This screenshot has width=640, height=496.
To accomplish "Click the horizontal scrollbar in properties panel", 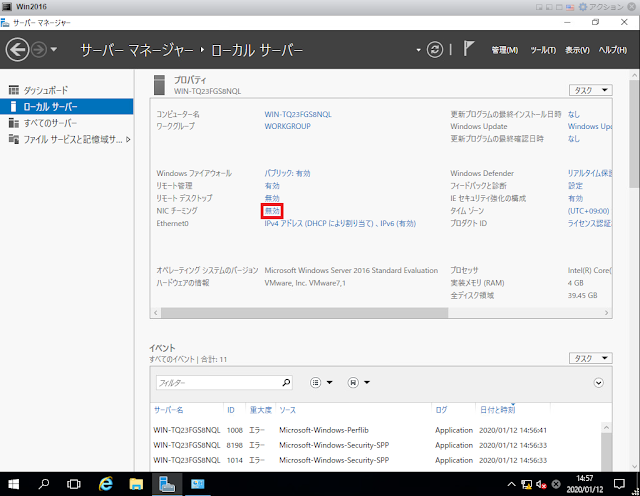I will (304, 313).
